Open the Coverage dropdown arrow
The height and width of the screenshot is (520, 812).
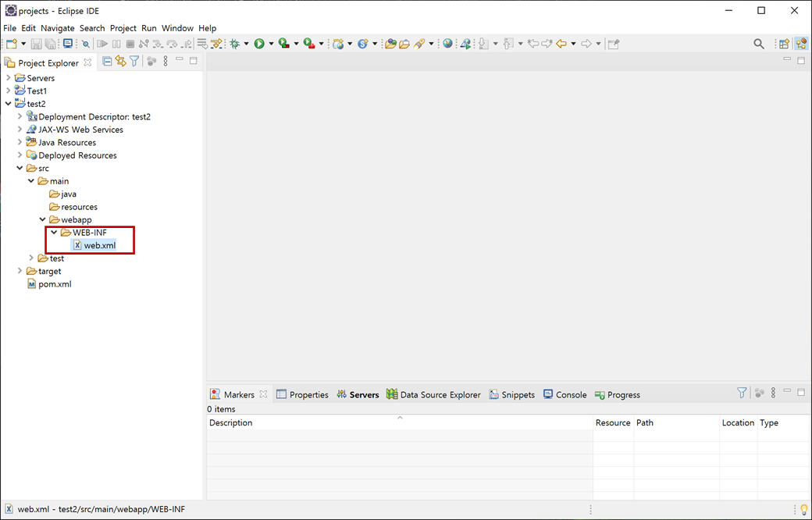pyautogui.click(x=296, y=44)
